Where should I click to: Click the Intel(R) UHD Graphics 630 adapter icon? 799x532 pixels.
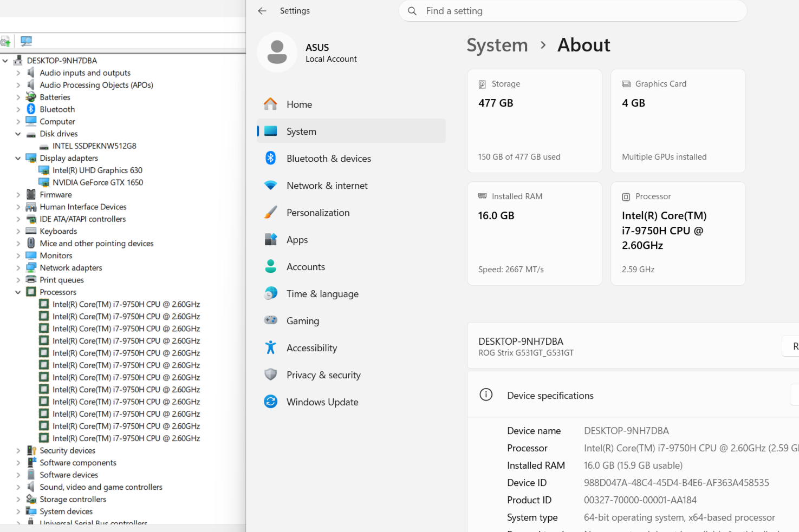pyautogui.click(x=44, y=170)
